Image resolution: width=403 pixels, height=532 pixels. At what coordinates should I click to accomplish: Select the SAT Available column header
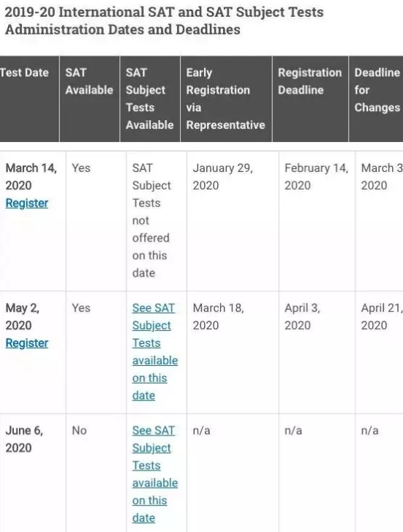point(89,81)
